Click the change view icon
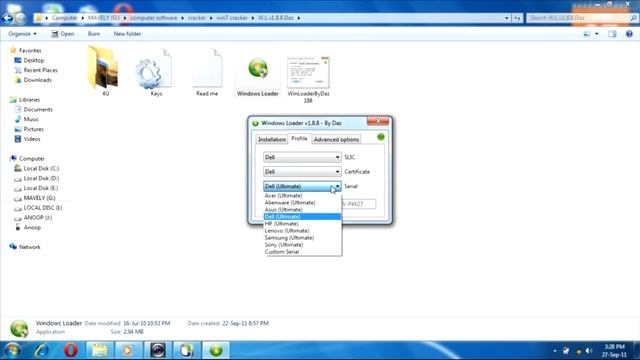The image size is (640, 360). pos(587,34)
